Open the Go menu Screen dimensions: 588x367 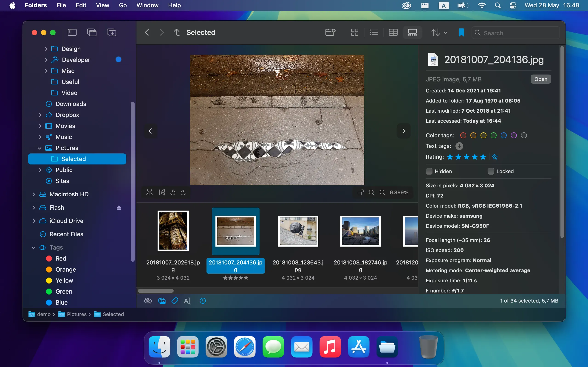coord(123,5)
